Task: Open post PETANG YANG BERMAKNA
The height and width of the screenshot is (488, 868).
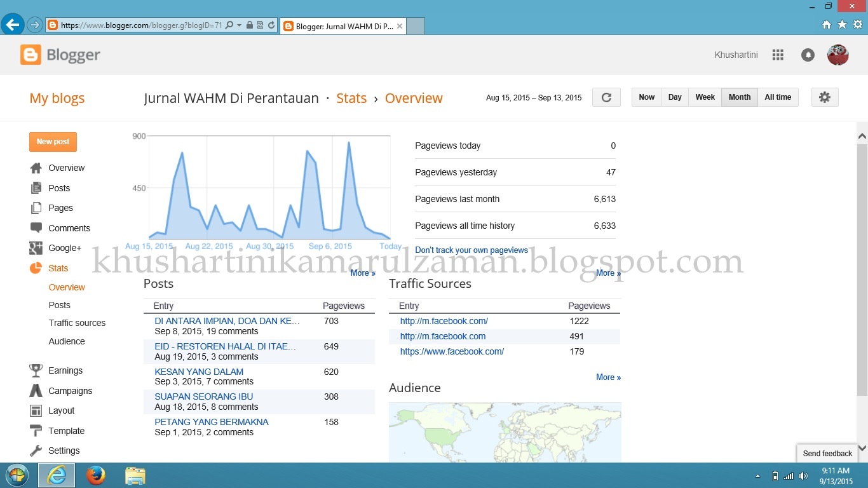Action: coord(212,422)
